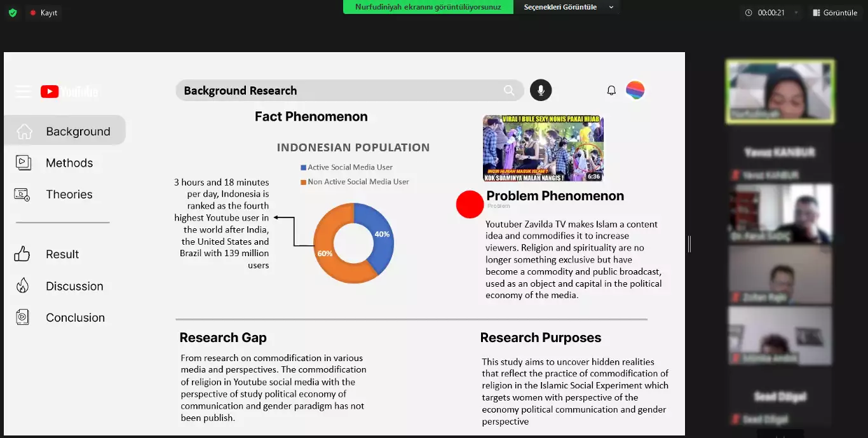Screen dimensions: 868x438
Task: Click the green security shield icon
Action: click(13, 13)
